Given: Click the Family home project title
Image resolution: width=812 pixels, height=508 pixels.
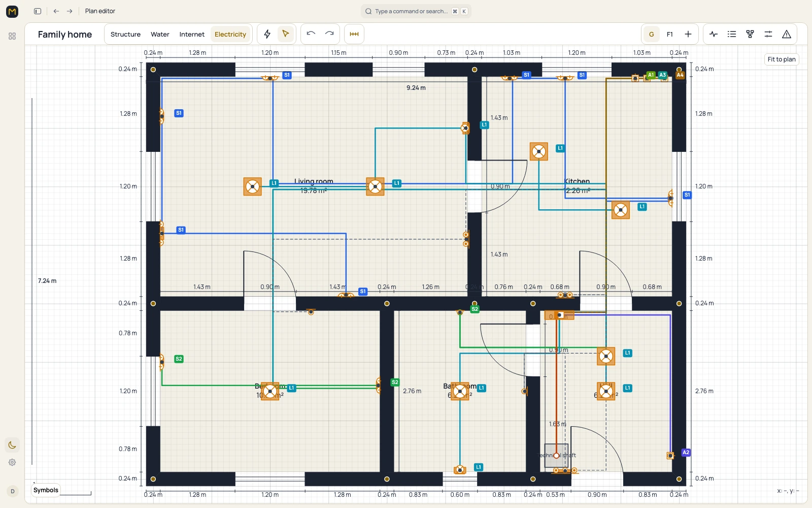Looking at the screenshot, I should (x=65, y=35).
